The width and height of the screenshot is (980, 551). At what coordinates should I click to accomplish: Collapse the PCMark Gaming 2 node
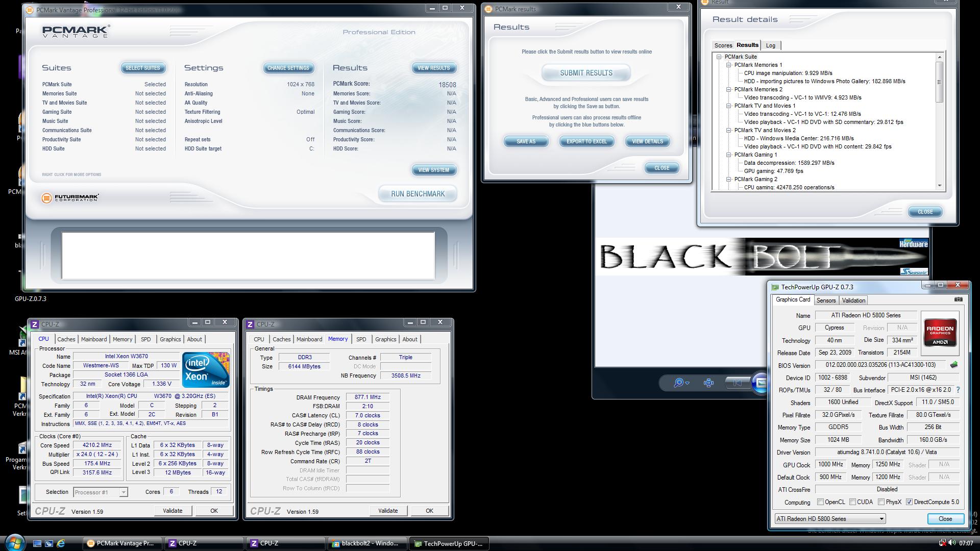coord(729,180)
